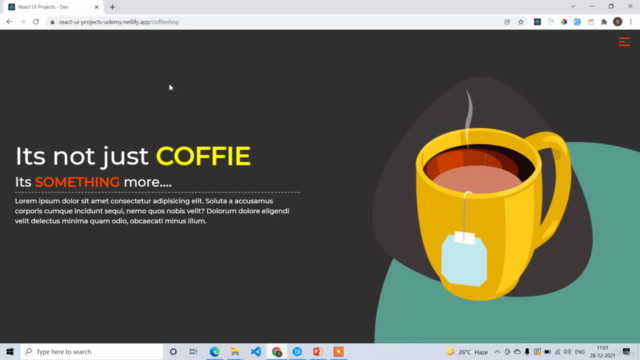Switch to Chrome on the taskbar
This screenshot has height=360, width=640.
[x=276, y=351]
